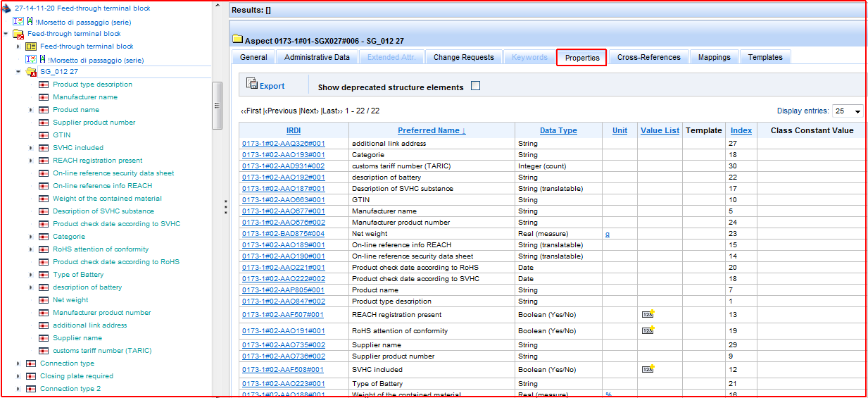Sort table by Data Type column header
The image size is (868, 398).
[x=558, y=130]
